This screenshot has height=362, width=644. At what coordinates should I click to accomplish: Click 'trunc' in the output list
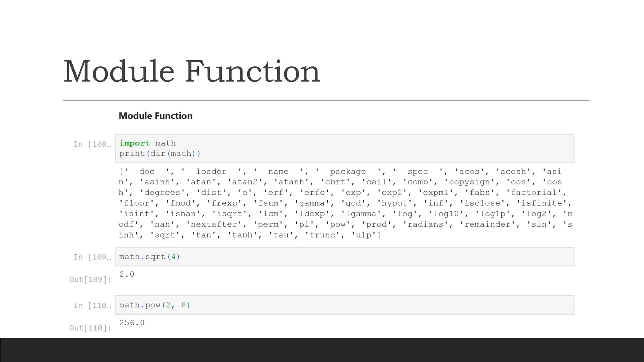click(322, 235)
